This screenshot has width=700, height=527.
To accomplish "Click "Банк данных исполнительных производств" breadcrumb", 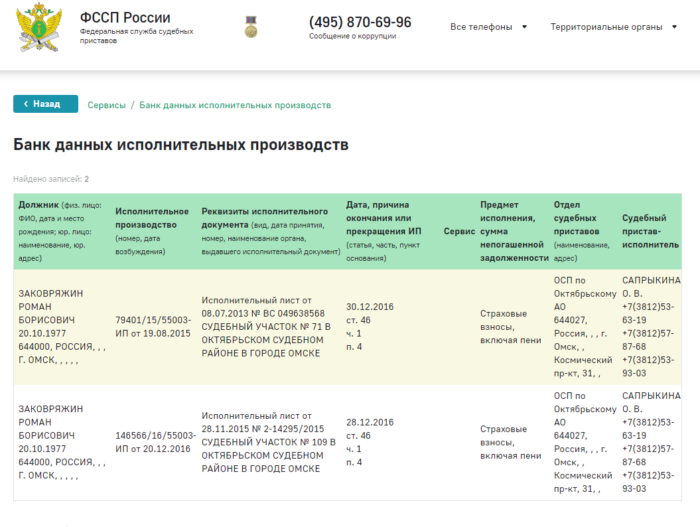I will 235,105.
